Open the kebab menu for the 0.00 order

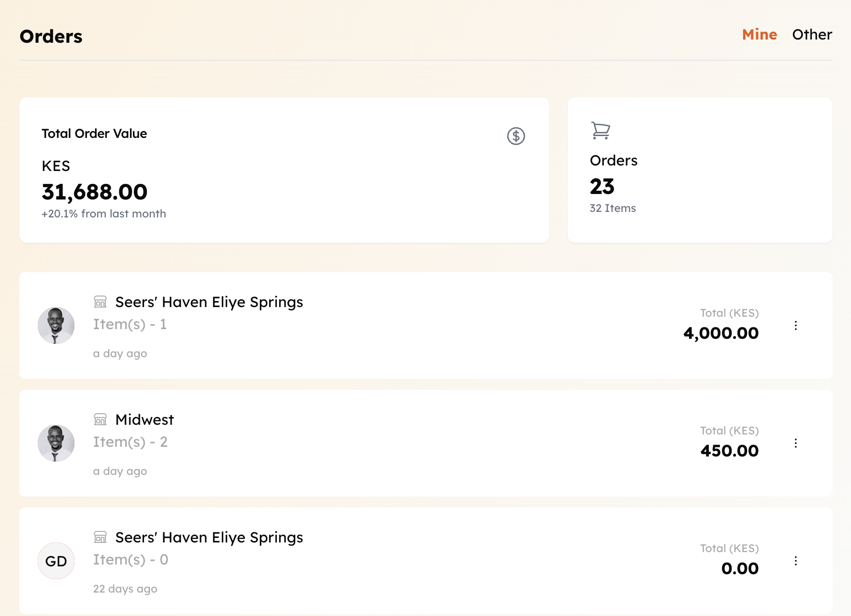coord(796,561)
